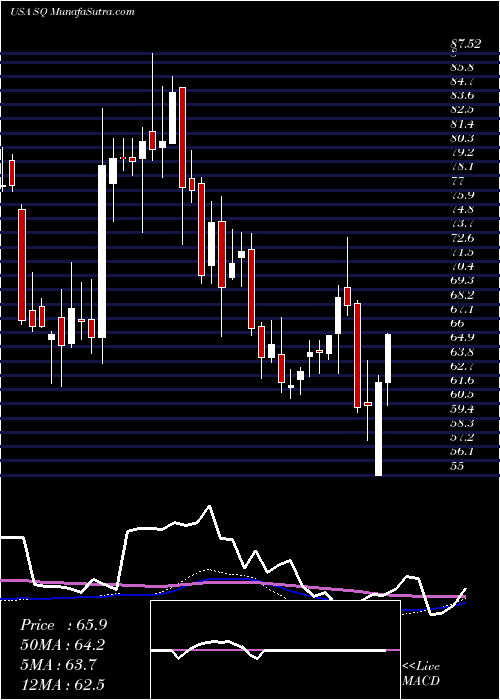
Task: Click the last white candlestick on the right
Action: coord(388,358)
